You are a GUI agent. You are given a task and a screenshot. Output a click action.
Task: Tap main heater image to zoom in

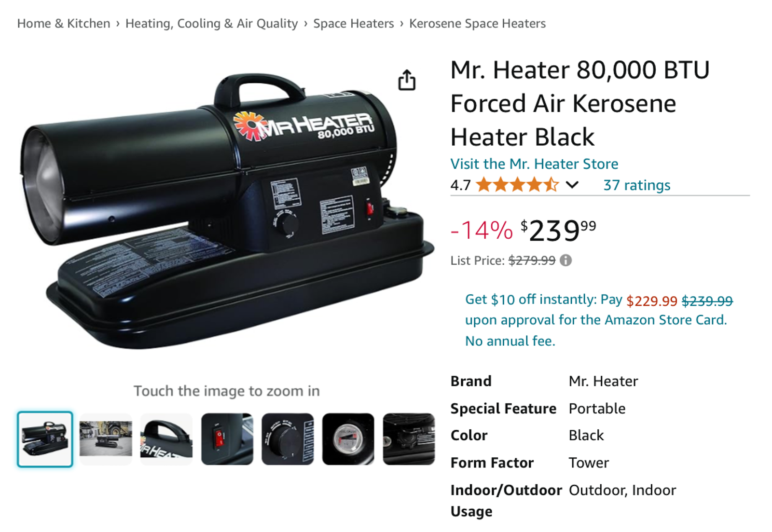tap(227, 210)
